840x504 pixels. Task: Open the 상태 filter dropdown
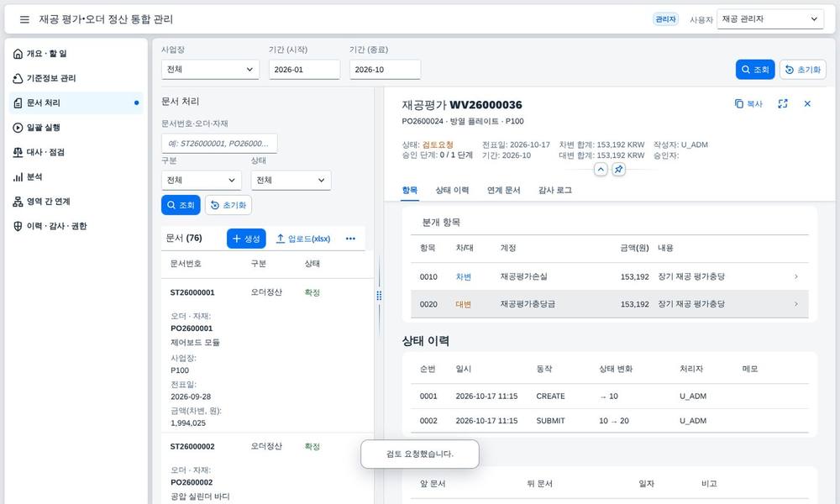pos(291,181)
